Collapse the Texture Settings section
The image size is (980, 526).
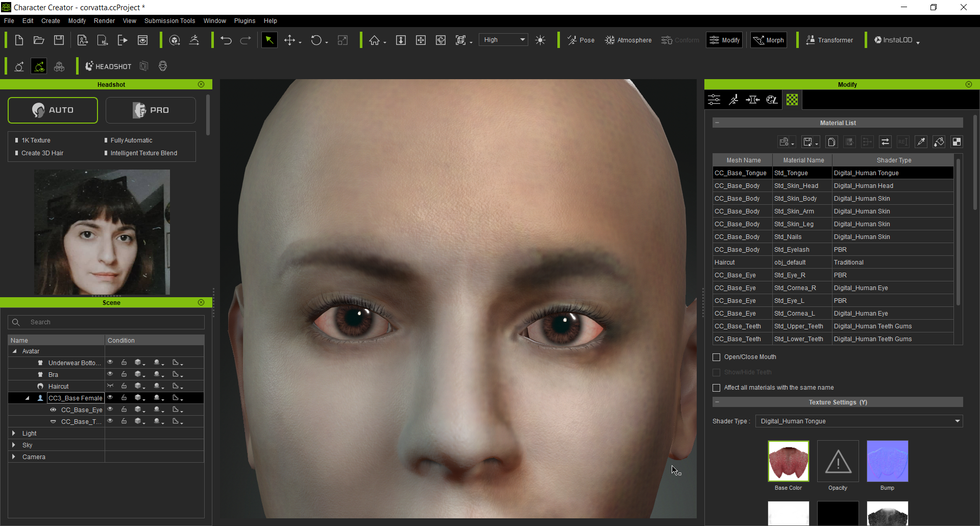point(717,402)
